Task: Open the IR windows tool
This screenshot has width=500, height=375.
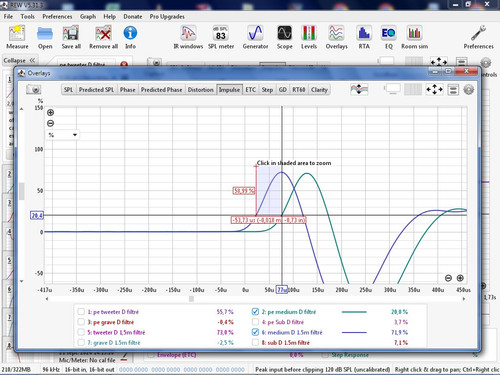Action: coord(188,37)
